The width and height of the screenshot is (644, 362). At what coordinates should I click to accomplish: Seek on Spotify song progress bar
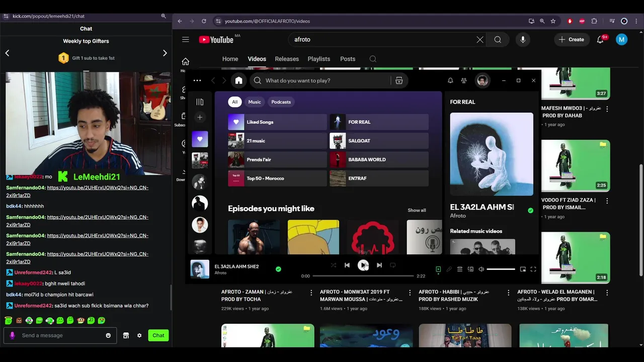pos(363,276)
